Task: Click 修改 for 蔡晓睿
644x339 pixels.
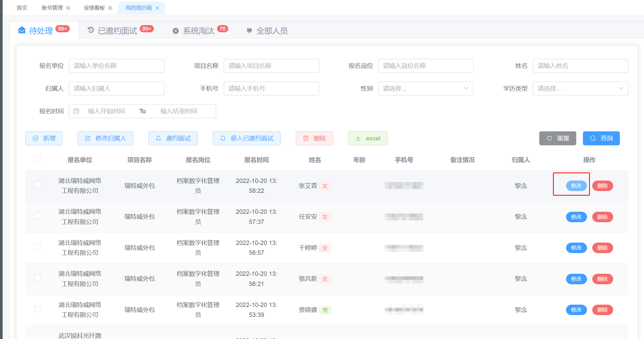Action: 576,310
